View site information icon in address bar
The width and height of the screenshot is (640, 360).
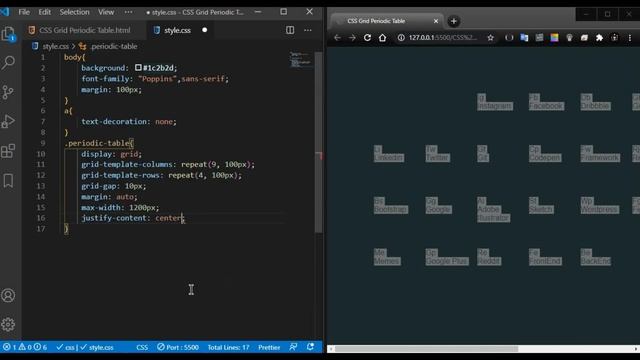point(401,38)
